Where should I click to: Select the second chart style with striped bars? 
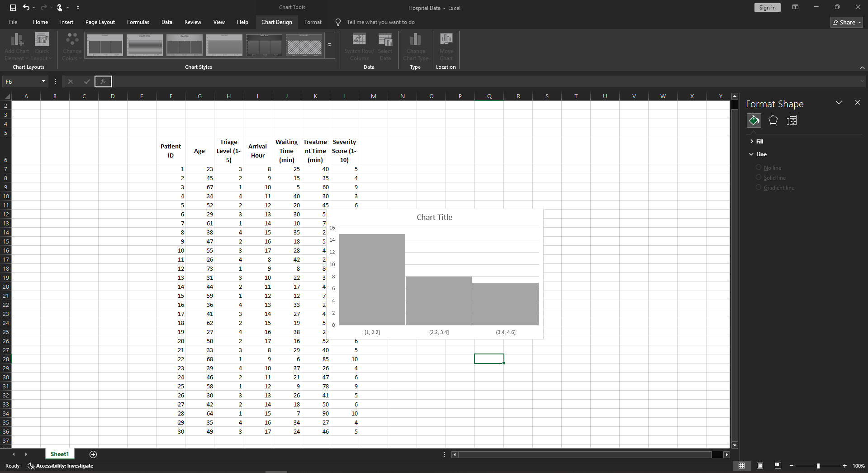pyautogui.click(x=145, y=45)
